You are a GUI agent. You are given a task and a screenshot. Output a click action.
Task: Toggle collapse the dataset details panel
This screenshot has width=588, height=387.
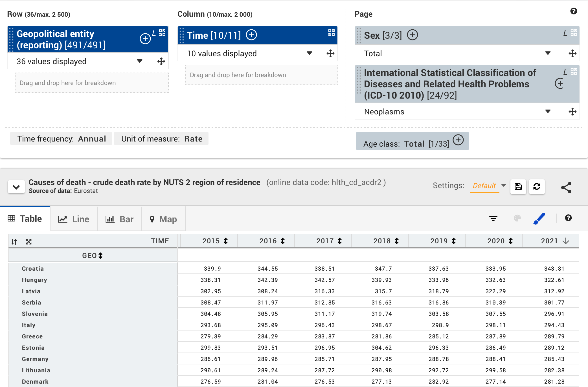16,186
